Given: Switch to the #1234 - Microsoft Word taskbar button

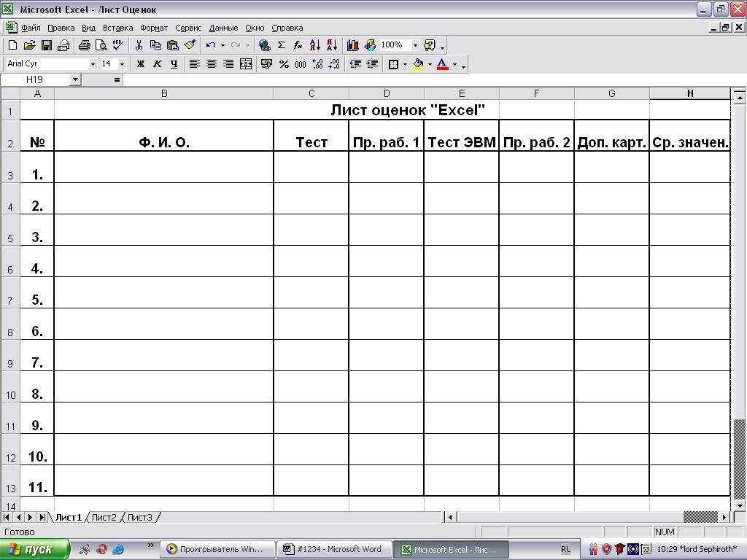Looking at the screenshot, I should [334, 550].
